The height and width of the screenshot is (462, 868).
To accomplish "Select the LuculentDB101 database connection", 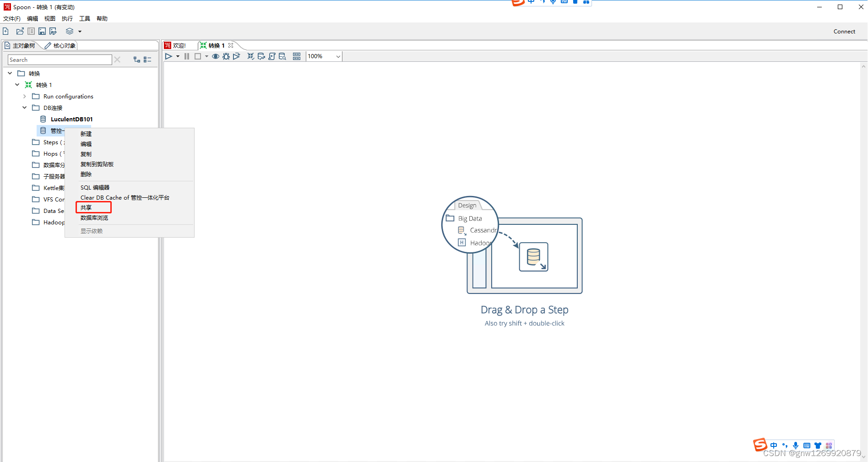I will coord(71,119).
